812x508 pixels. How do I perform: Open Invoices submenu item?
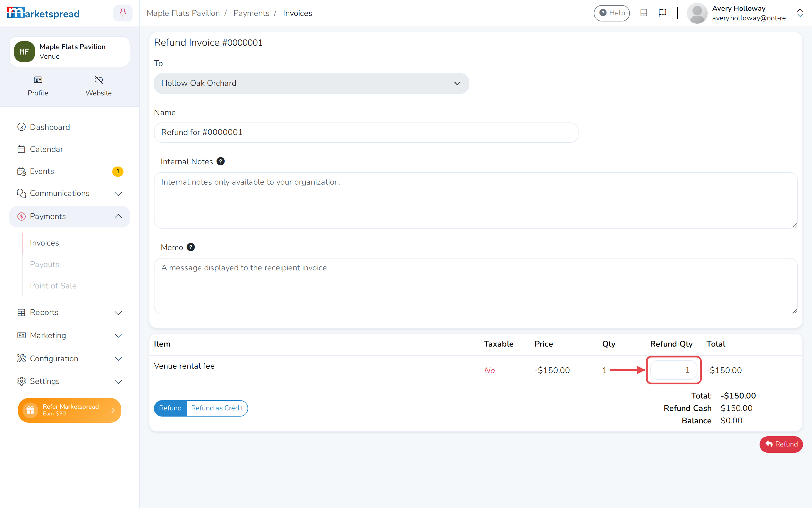pyautogui.click(x=44, y=243)
